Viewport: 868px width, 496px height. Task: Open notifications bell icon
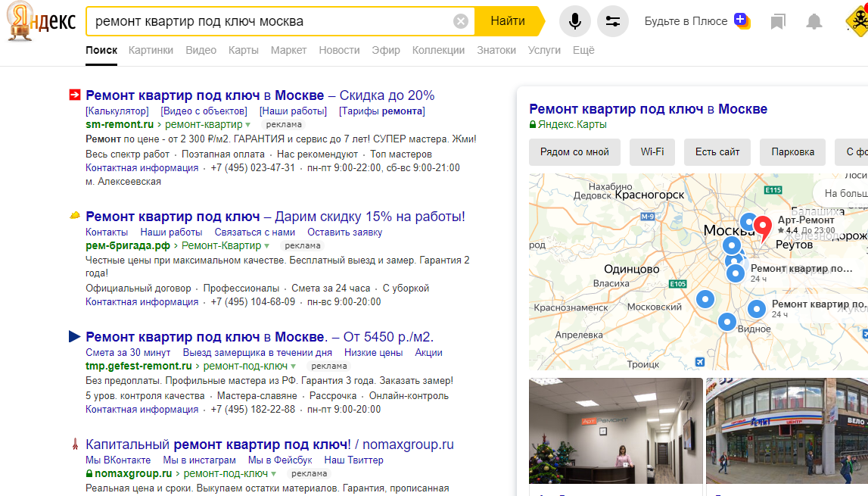pos(814,22)
